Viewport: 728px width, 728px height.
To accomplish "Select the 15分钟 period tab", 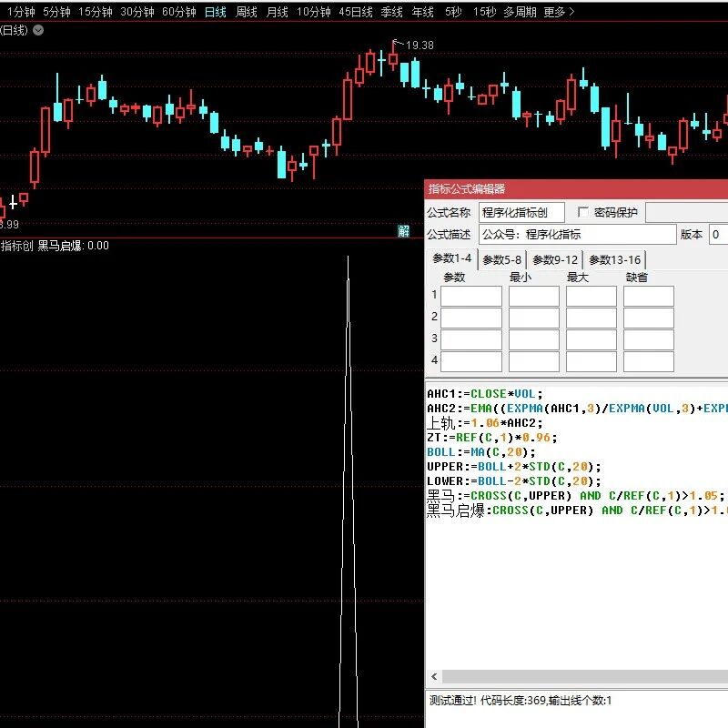I will tap(95, 12).
